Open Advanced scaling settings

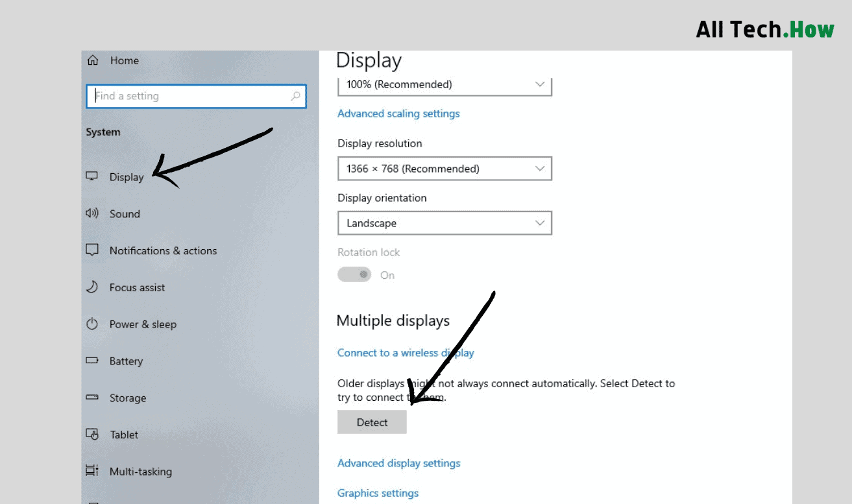(x=398, y=113)
